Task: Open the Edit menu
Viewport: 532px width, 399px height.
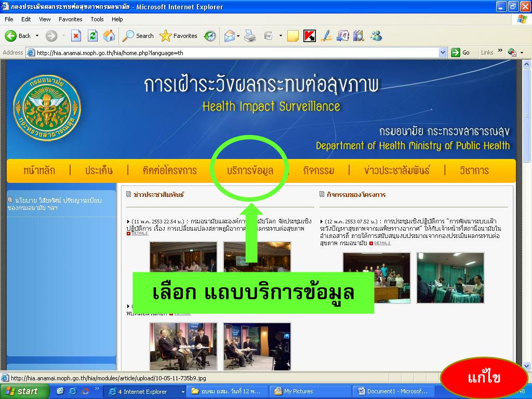Action: point(26,19)
